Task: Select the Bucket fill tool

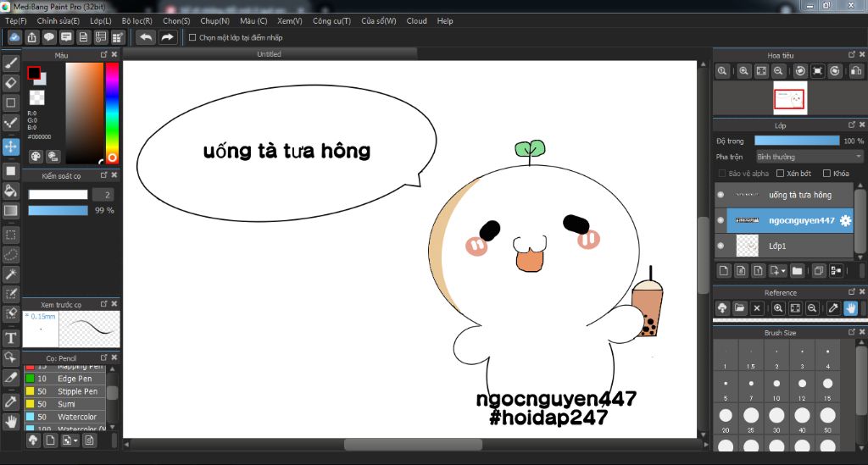Action: [x=10, y=191]
